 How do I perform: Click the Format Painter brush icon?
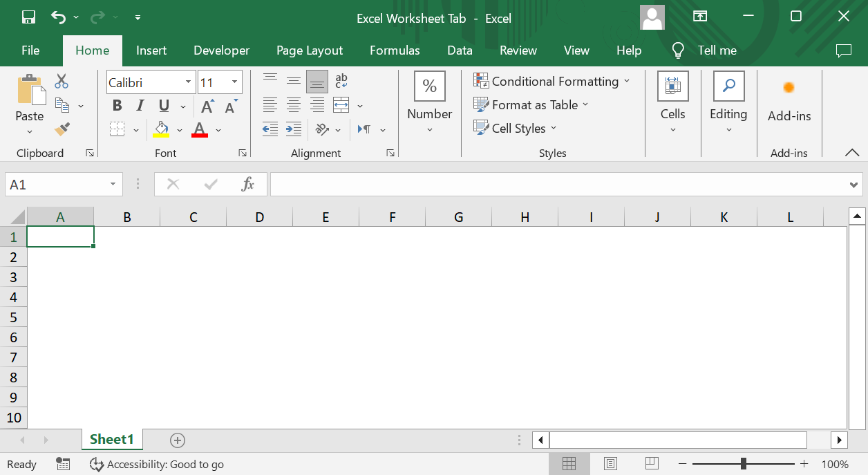pyautogui.click(x=62, y=129)
